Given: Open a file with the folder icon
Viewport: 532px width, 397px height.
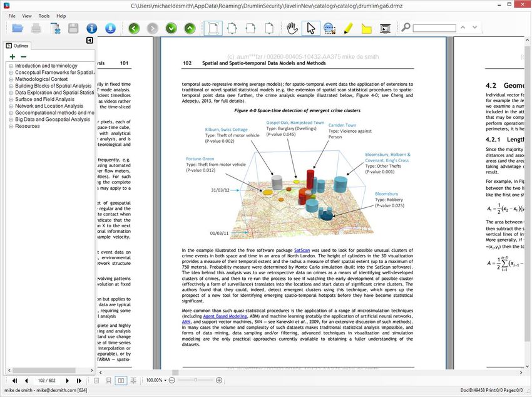Looking at the screenshot, I should pos(18,28).
